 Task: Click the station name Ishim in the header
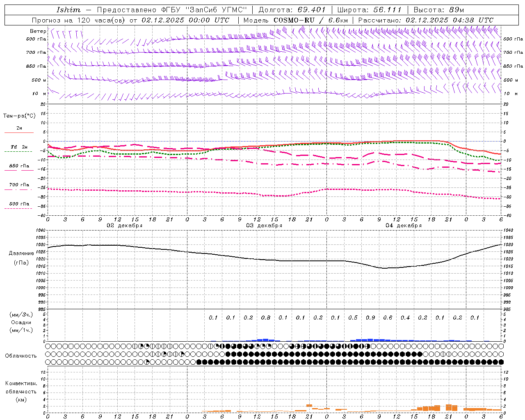tap(68, 10)
